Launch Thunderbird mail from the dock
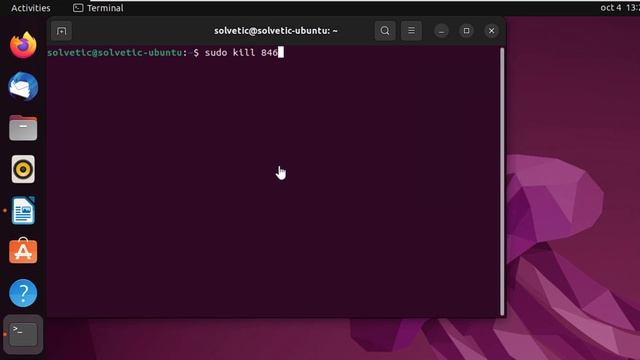Viewport: 640px width, 360px height. coord(23,87)
